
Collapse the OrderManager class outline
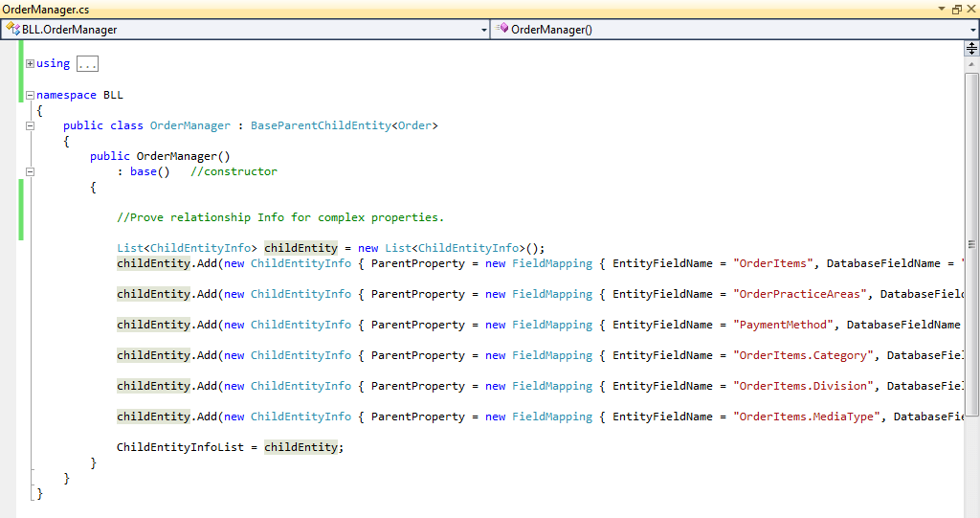point(30,125)
